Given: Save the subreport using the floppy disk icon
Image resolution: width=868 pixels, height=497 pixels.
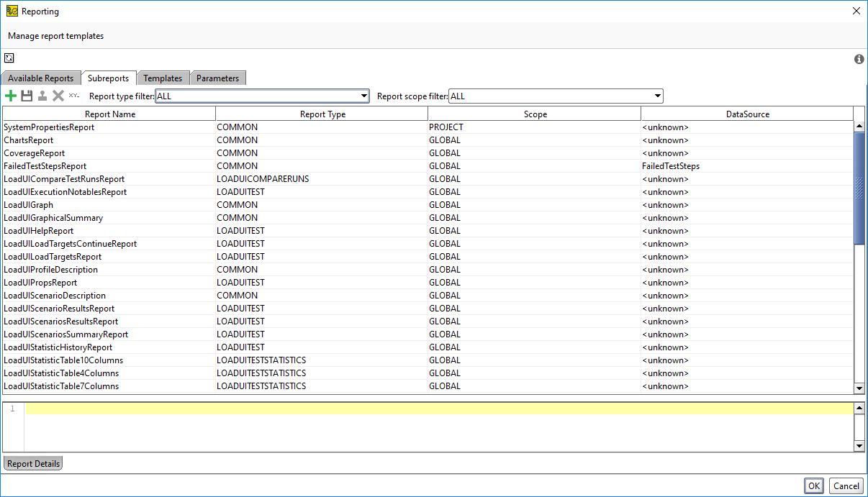Looking at the screenshot, I should pos(27,95).
